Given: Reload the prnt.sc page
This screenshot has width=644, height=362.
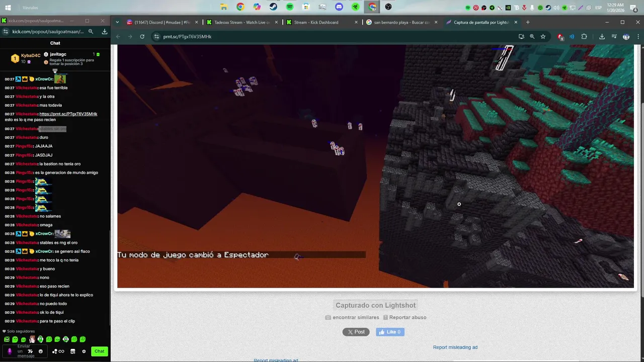Looking at the screenshot, I should (x=142, y=36).
